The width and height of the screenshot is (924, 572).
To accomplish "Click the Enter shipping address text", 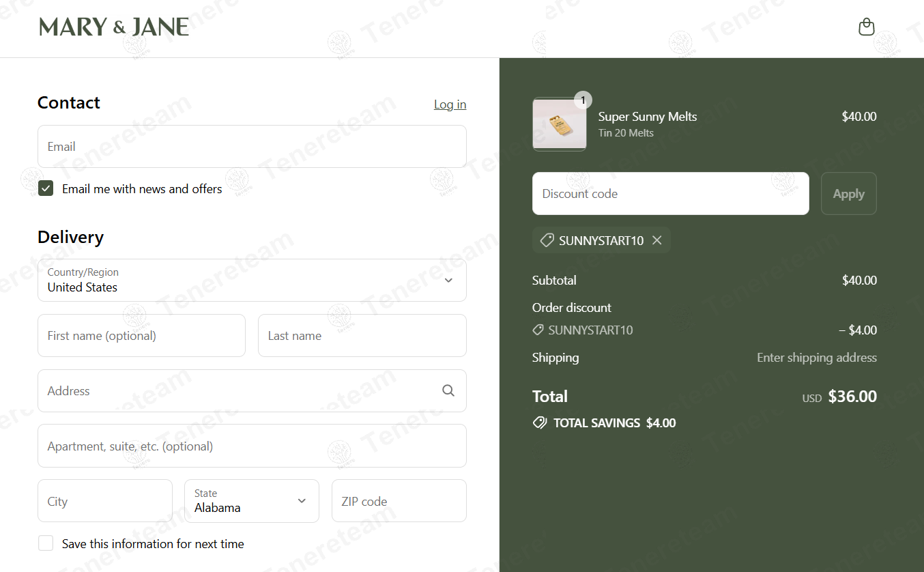I will coord(817,358).
